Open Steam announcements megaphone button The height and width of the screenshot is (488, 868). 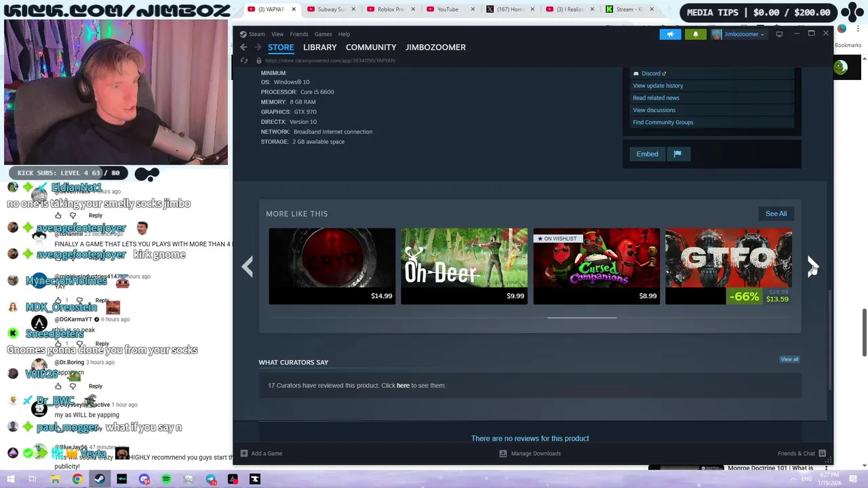670,34
